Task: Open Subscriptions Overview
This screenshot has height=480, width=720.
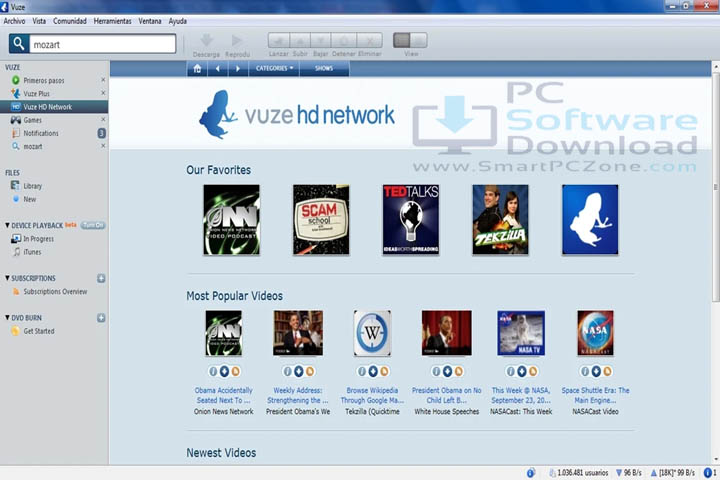Action: coord(55,292)
